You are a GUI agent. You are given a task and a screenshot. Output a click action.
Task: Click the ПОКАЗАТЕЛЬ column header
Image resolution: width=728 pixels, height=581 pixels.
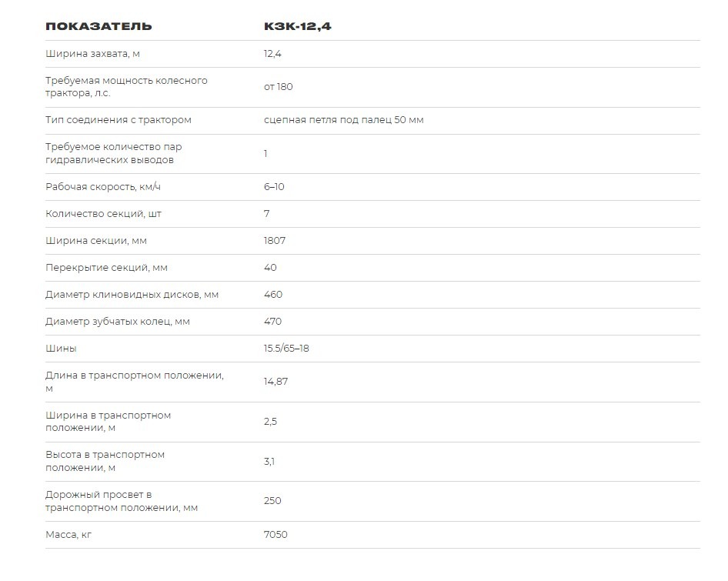tap(99, 26)
